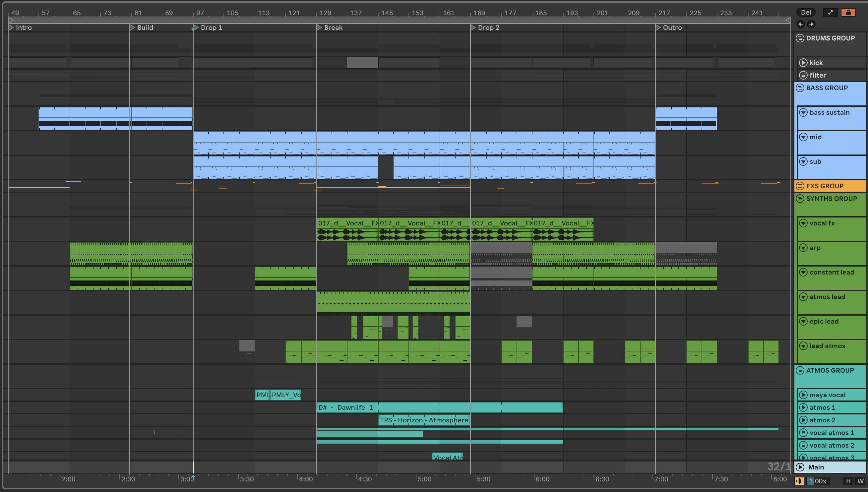Unfold the Main track arrow icon
Viewport: 868px width, 492px height.
point(800,467)
